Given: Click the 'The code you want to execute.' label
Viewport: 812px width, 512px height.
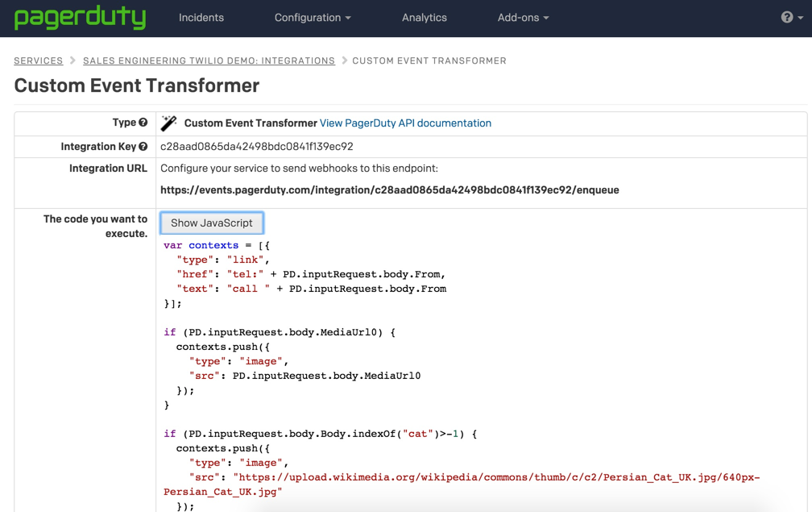Looking at the screenshot, I should click(x=95, y=226).
